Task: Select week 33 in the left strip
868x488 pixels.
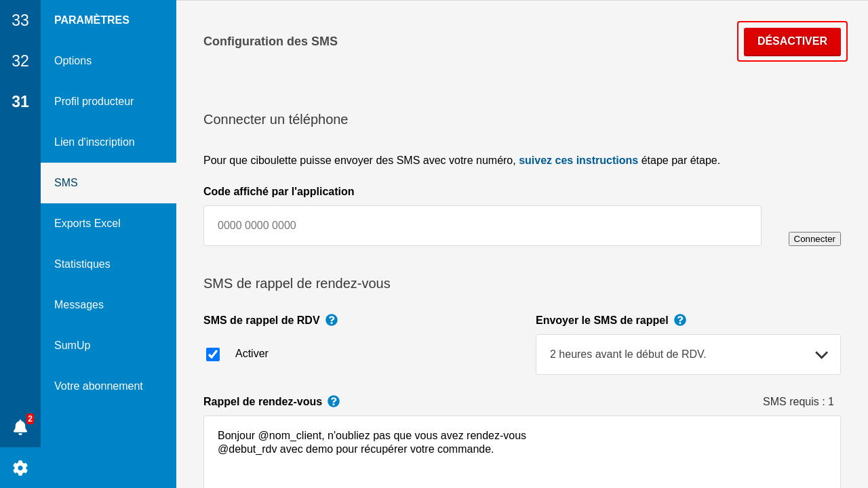Action: (x=20, y=20)
